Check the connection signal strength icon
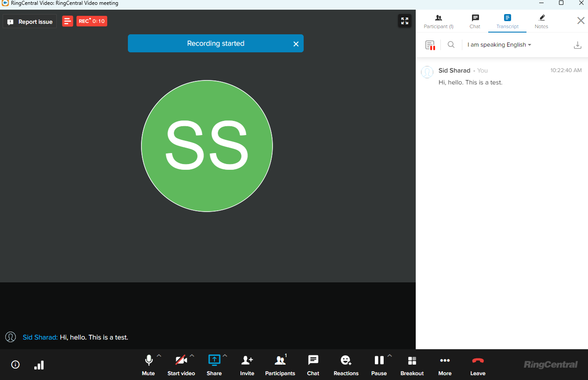Screen dimensions: 588x380 click(39, 365)
